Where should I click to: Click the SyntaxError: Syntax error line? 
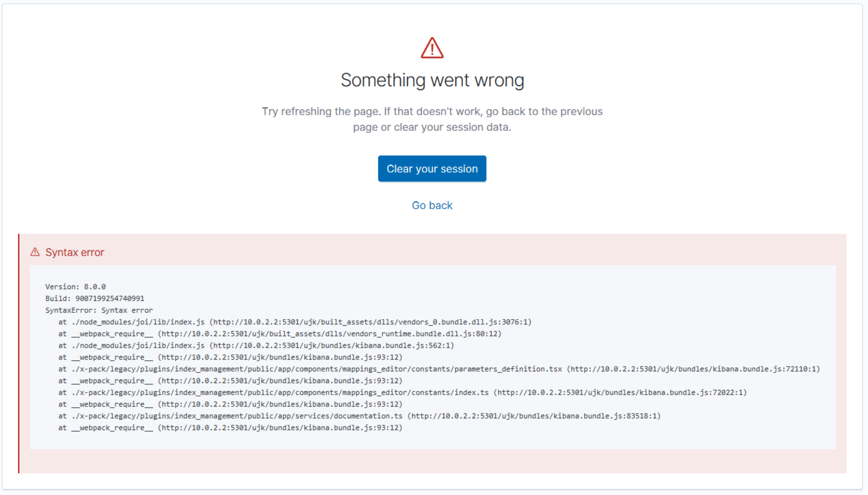coord(99,310)
